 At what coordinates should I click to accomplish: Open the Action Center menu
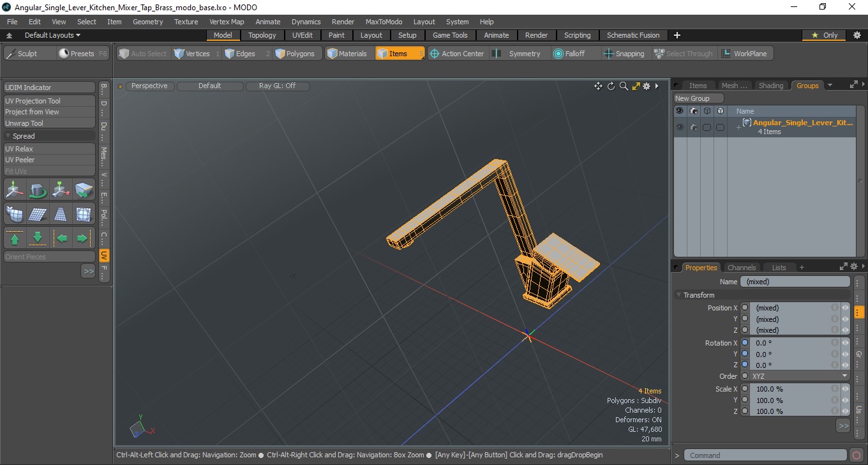[x=457, y=54]
